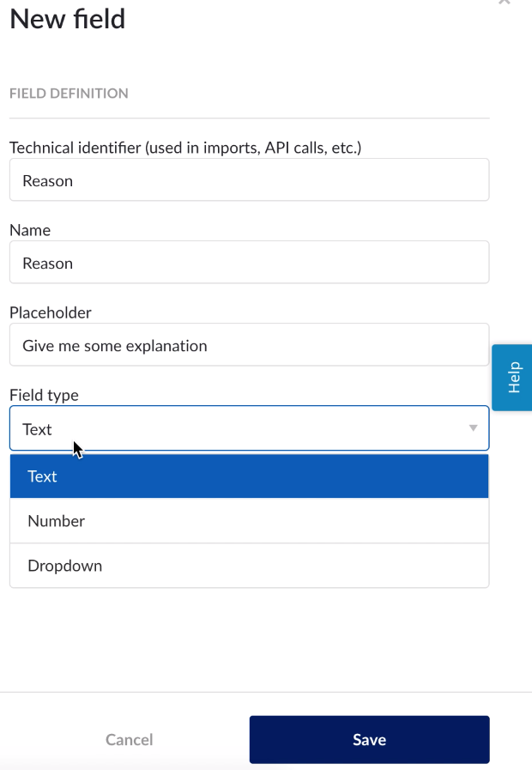Click the FIELD DEFINITION section header
Screen dimensions: 532x770
point(69,94)
